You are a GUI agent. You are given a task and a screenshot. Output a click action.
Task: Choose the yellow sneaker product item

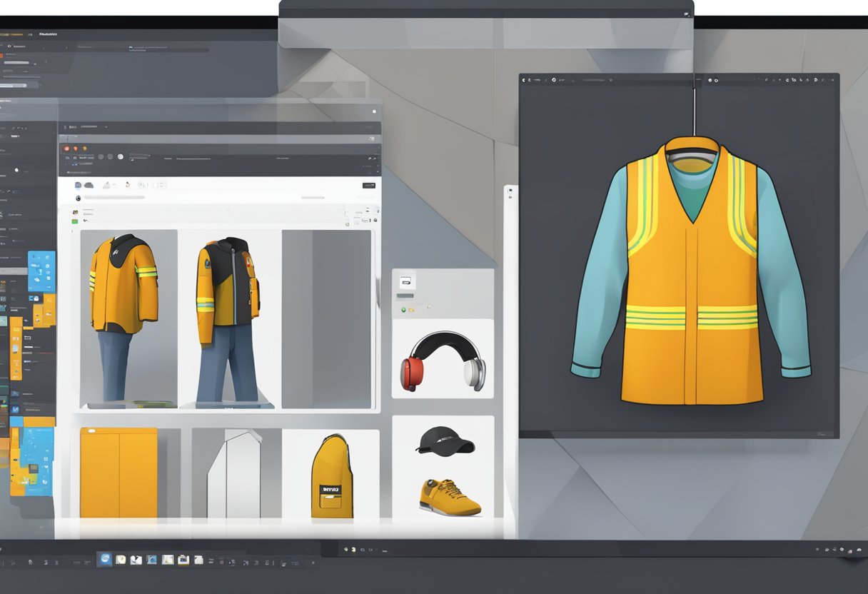(449, 496)
